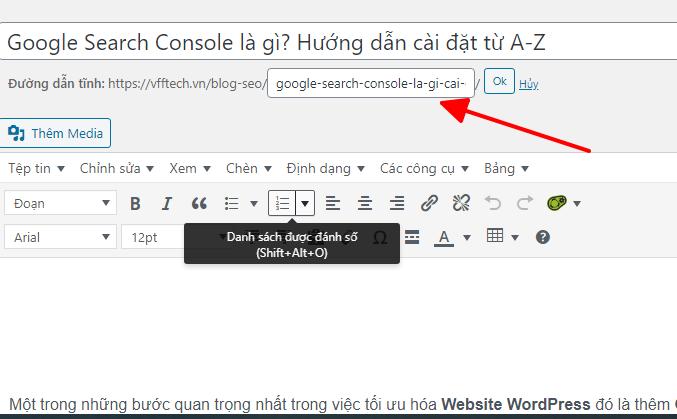Click the Thêm Media button

(55, 133)
